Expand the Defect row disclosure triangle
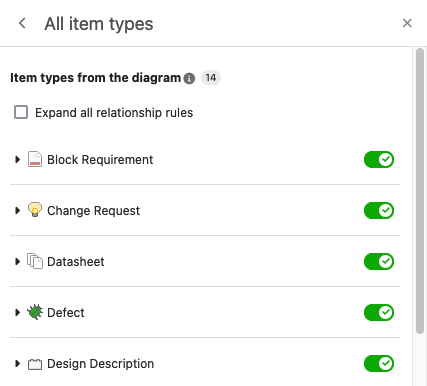 point(17,312)
